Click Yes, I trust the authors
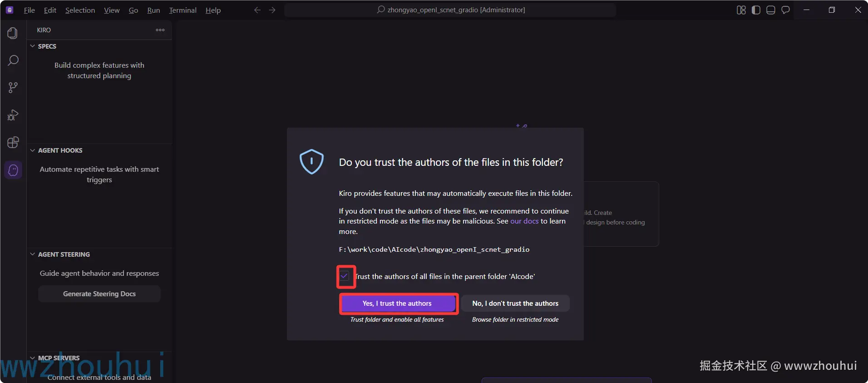868x383 pixels. point(397,303)
